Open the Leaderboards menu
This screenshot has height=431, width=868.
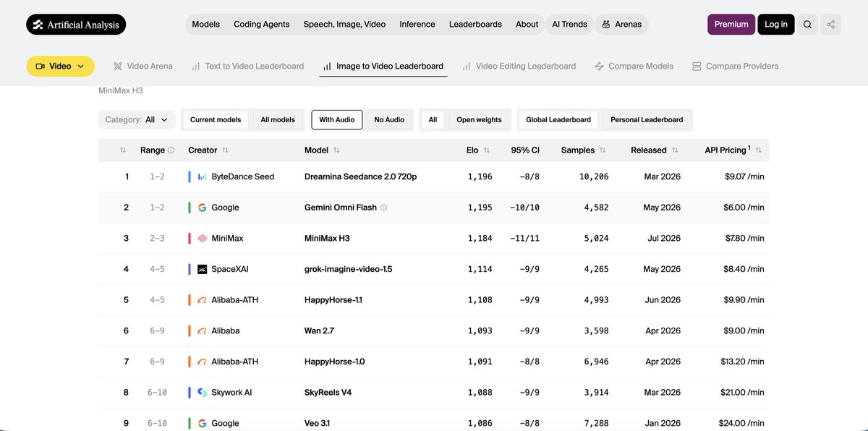point(475,25)
